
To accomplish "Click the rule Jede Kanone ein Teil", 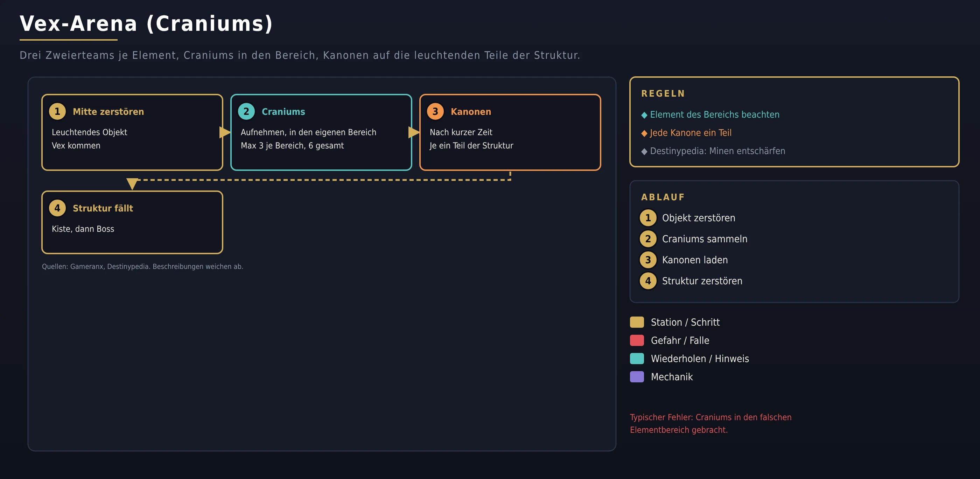I will [x=691, y=133].
